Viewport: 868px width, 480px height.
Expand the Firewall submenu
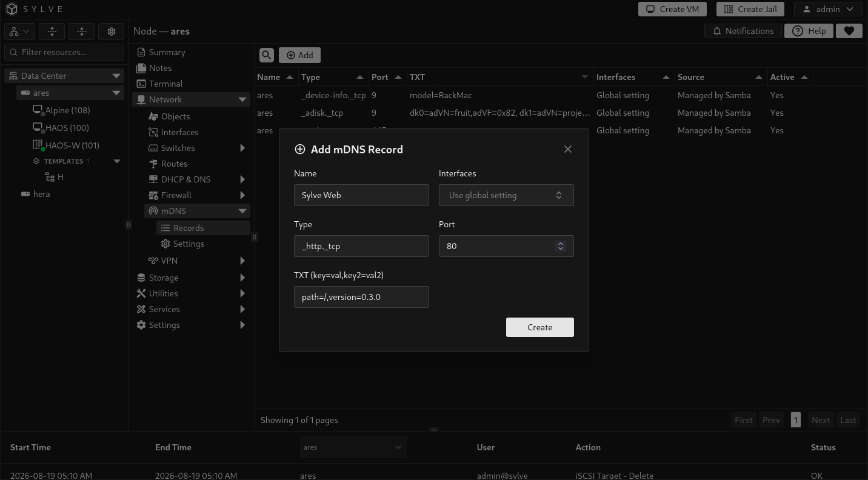[242, 195]
